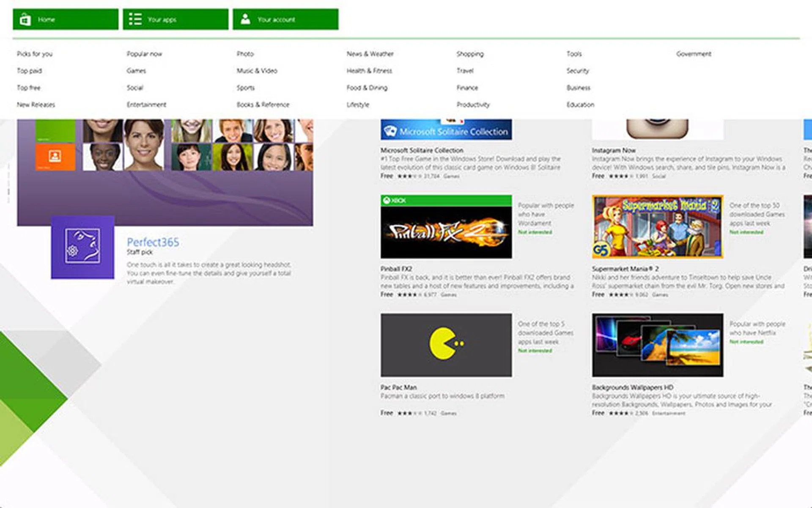Open the Games category

click(136, 71)
